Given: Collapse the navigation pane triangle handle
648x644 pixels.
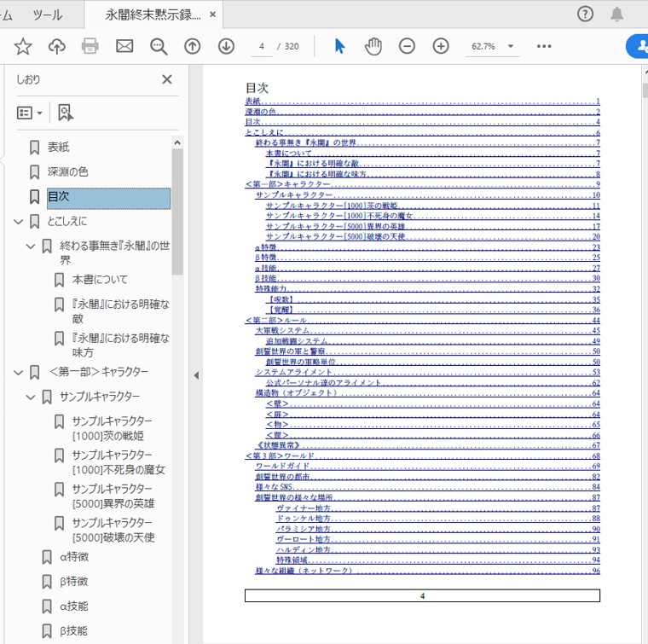Looking at the screenshot, I should [x=196, y=375].
